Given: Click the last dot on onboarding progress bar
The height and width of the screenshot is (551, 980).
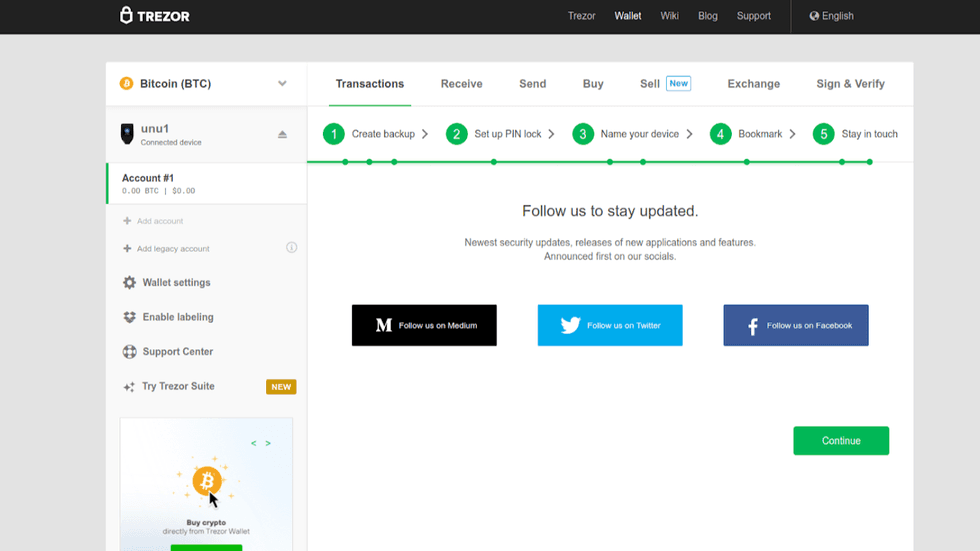Looking at the screenshot, I should coord(869,162).
